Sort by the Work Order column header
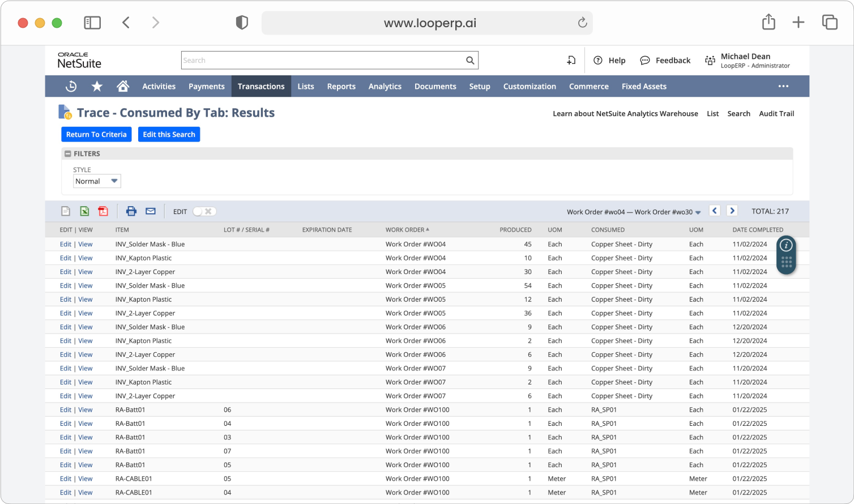This screenshot has height=504, width=854. pos(407,230)
